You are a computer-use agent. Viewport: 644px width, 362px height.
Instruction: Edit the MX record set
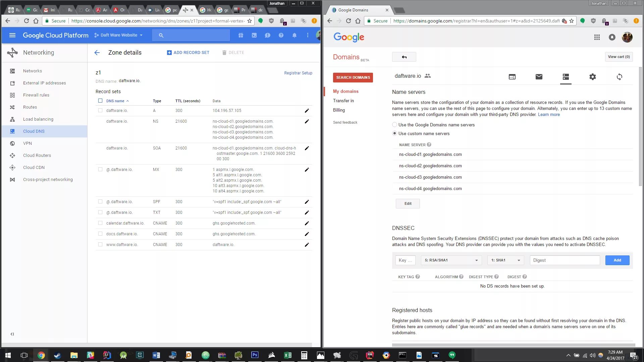pos(307,170)
